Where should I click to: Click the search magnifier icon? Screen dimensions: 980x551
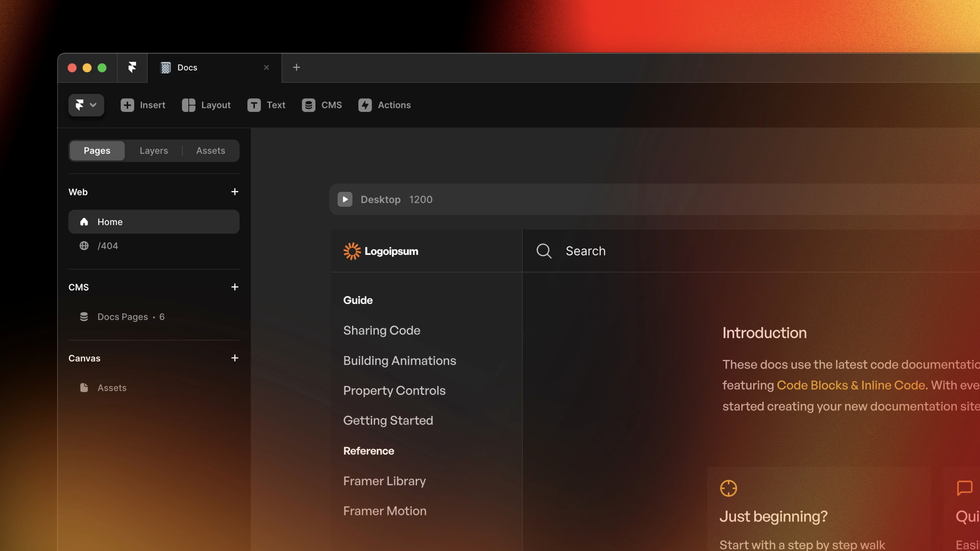pyautogui.click(x=544, y=251)
